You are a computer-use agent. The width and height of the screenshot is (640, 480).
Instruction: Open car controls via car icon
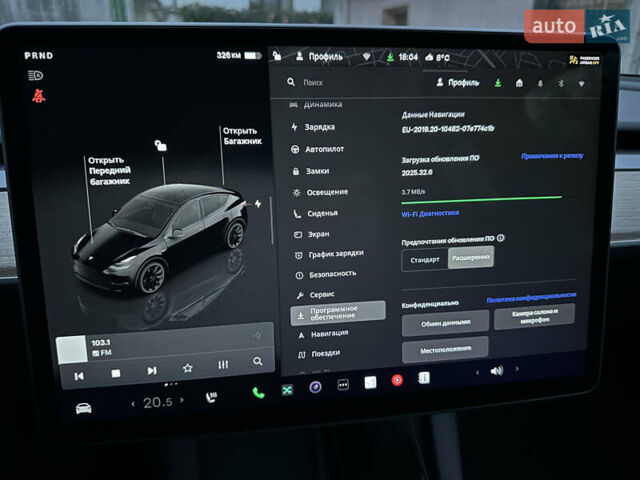click(84, 408)
